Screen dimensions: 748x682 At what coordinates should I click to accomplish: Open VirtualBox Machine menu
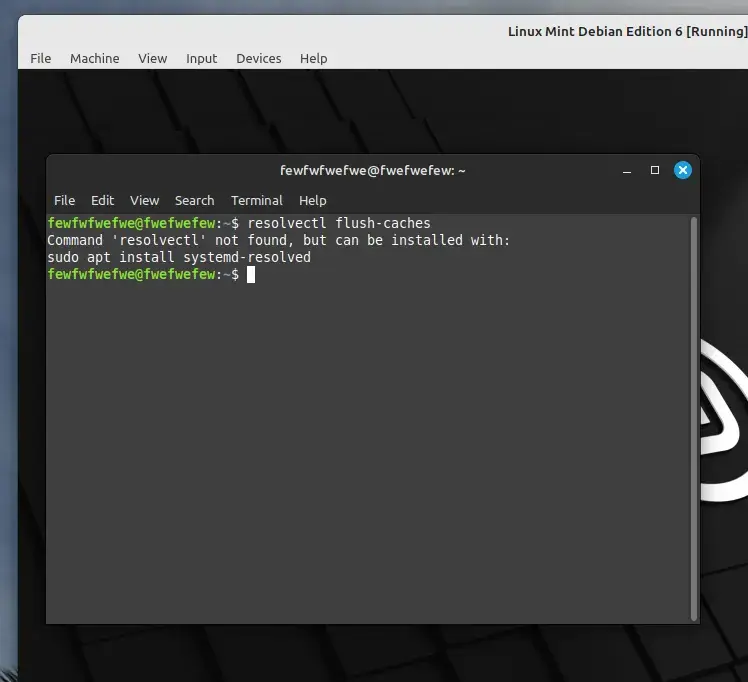[94, 58]
